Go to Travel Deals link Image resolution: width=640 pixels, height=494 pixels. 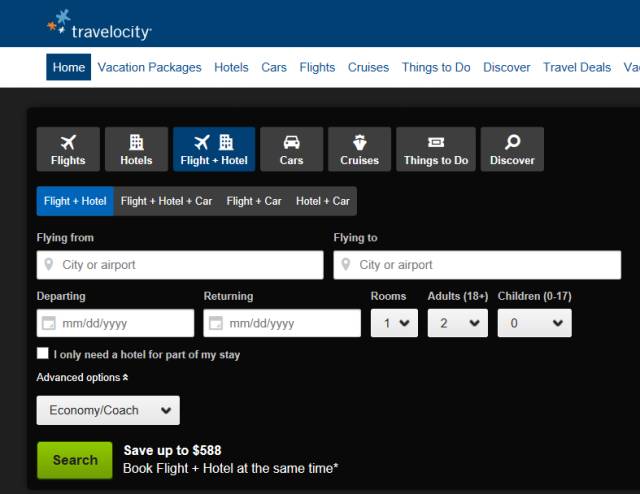577,67
